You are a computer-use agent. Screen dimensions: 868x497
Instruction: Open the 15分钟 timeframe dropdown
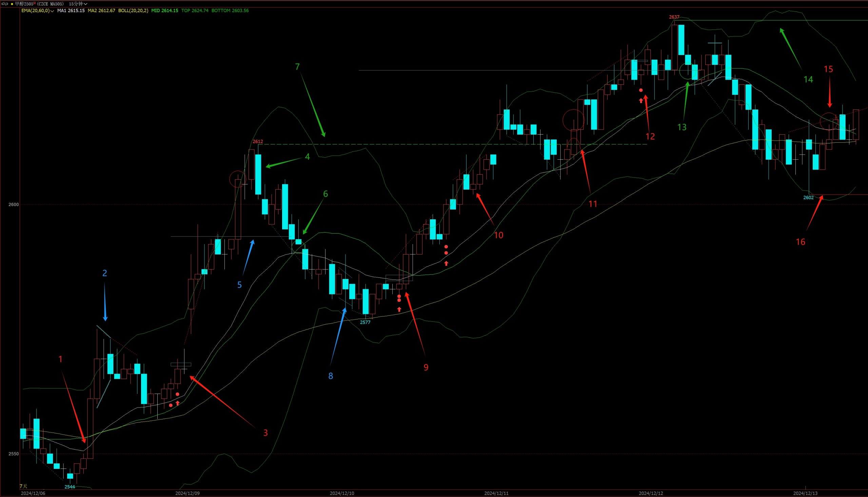(78, 4)
